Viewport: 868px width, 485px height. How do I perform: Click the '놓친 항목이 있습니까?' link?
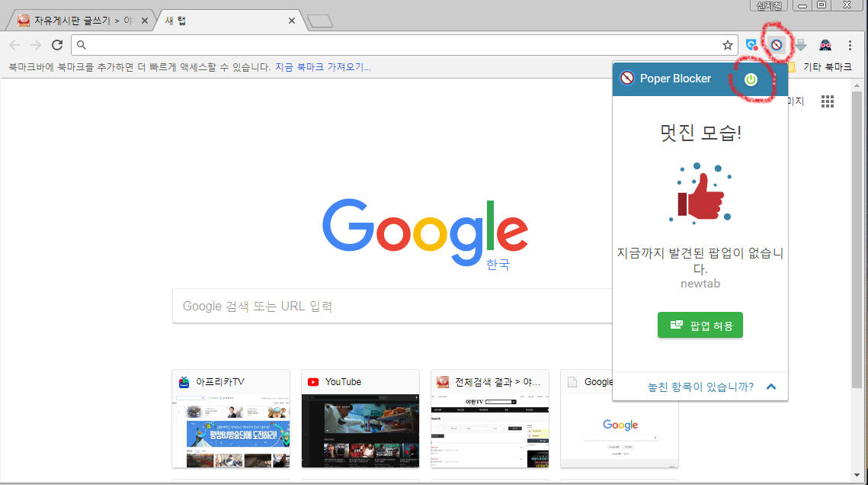pos(700,387)
